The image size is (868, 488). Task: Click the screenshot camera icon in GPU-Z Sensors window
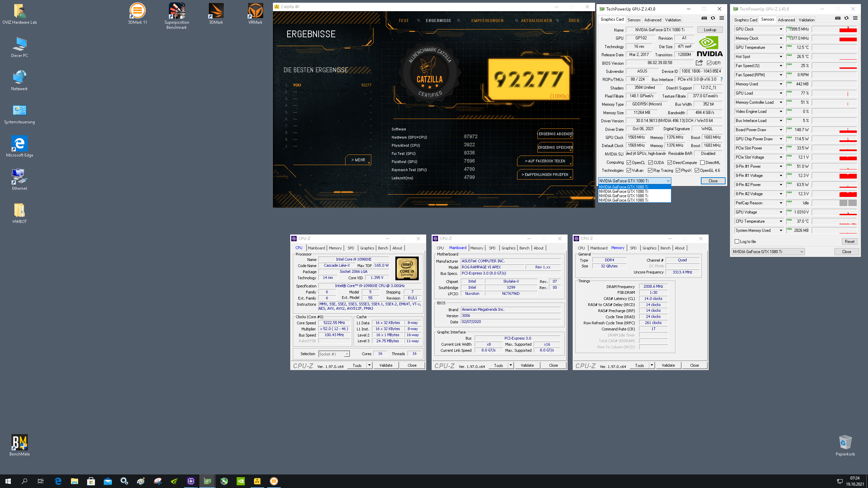[x=838, y=18]
